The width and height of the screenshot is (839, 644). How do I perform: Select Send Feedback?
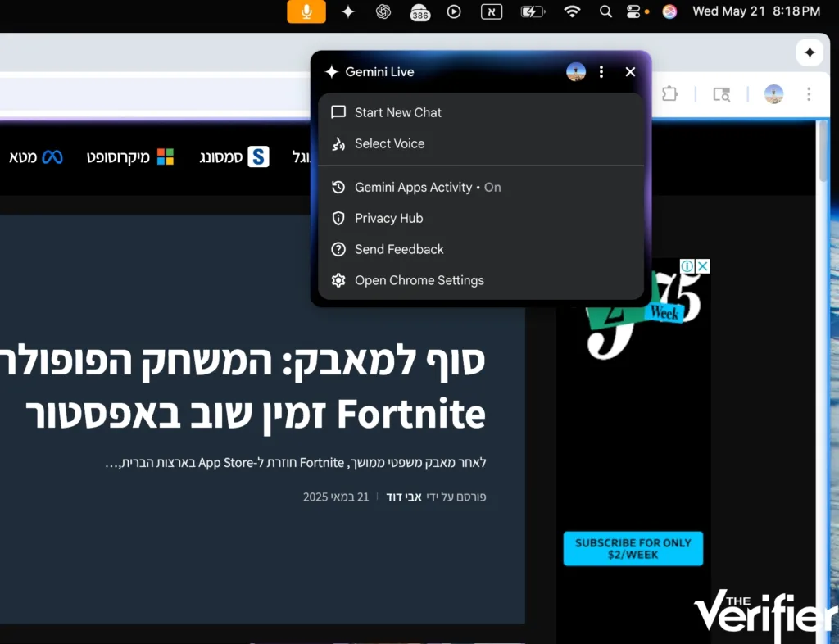click(480, 249)
